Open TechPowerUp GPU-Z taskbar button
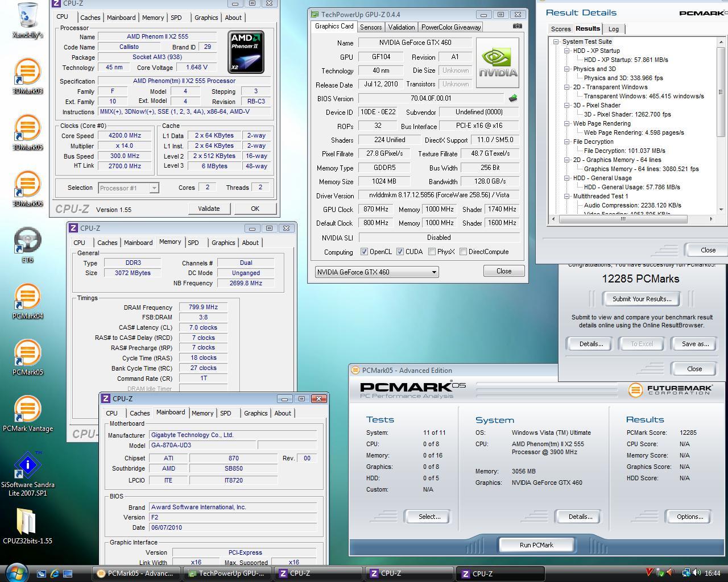728x582 pixels. pyautogui.click(x=227, y=573)
